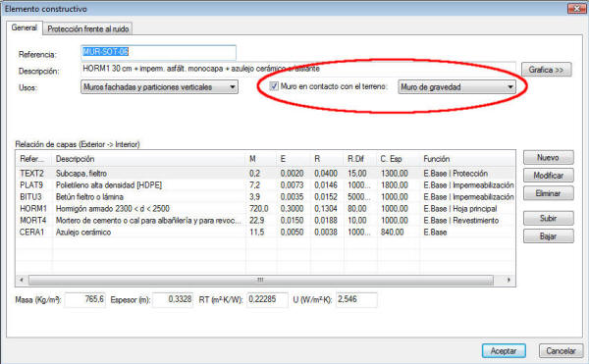Switch to the General tab

(24, 27)
